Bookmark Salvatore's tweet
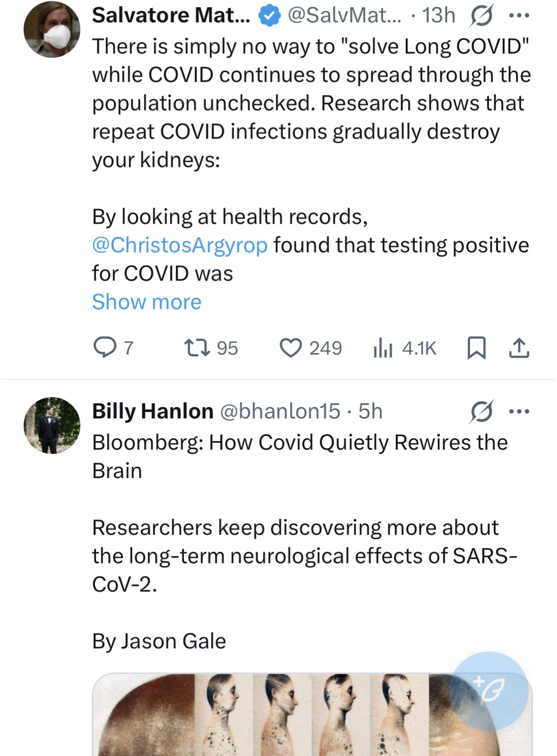Viewport: 557px width, 756px height. pos(476,348)
